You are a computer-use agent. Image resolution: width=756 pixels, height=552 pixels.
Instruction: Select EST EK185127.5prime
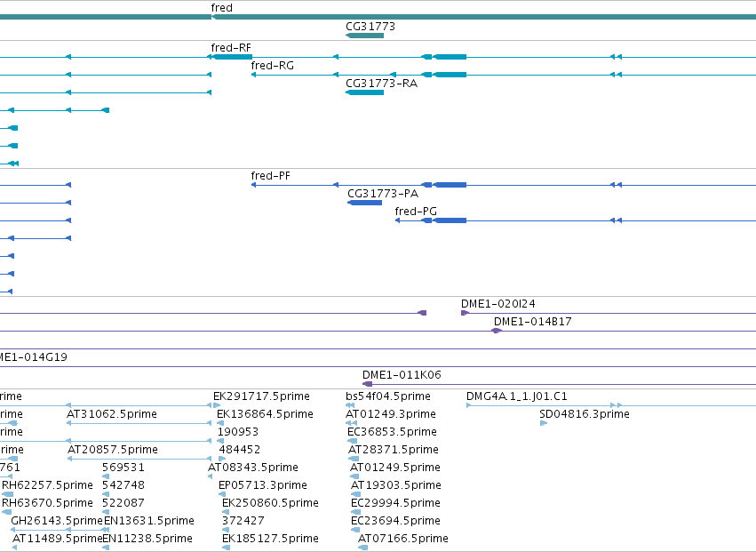pos(270,539)
